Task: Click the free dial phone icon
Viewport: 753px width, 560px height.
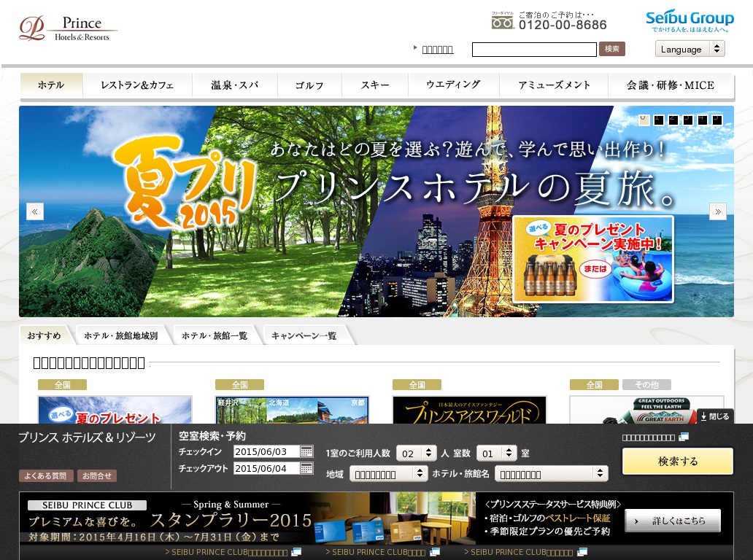Action: [502, 20]
